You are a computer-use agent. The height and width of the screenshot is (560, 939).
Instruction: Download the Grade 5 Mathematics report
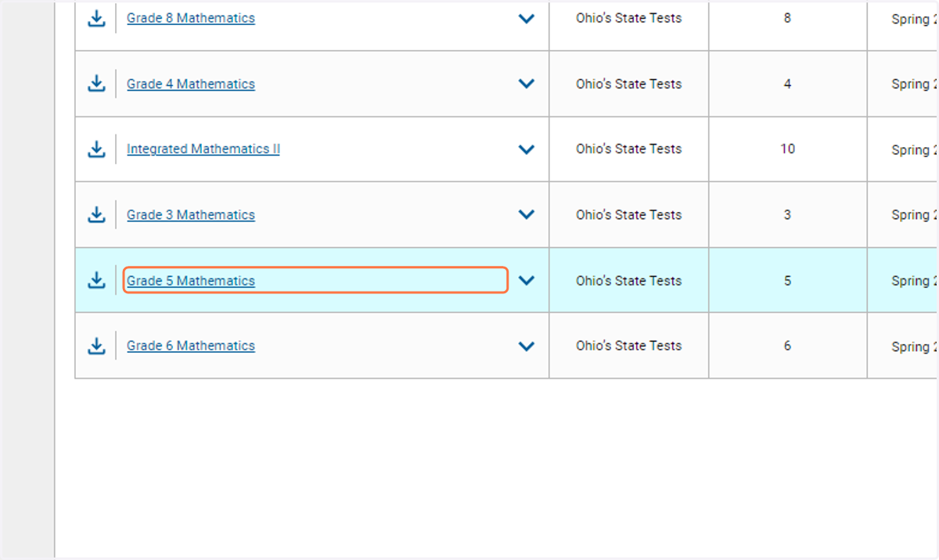tap(96, 280)
